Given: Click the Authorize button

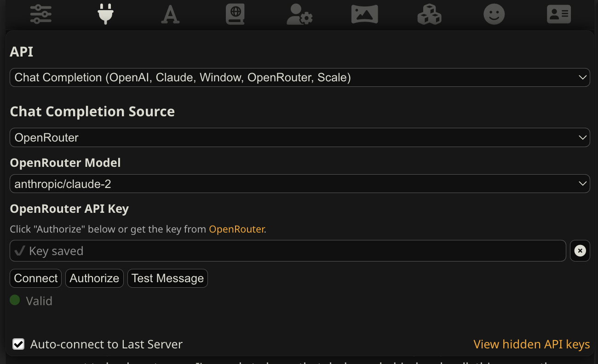Looking at the screenshot, I should 94,278.
